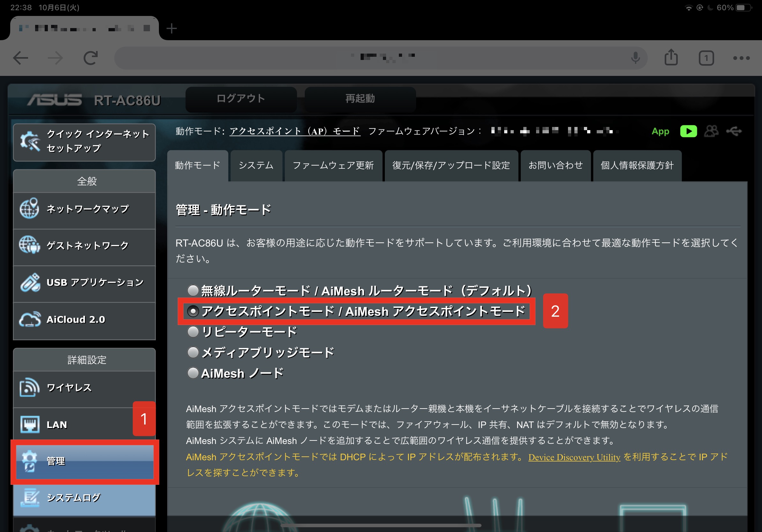The image size is (762, 532).
Task: Click the App link in header
Action: pyautogui.click(x=660, y=131)
